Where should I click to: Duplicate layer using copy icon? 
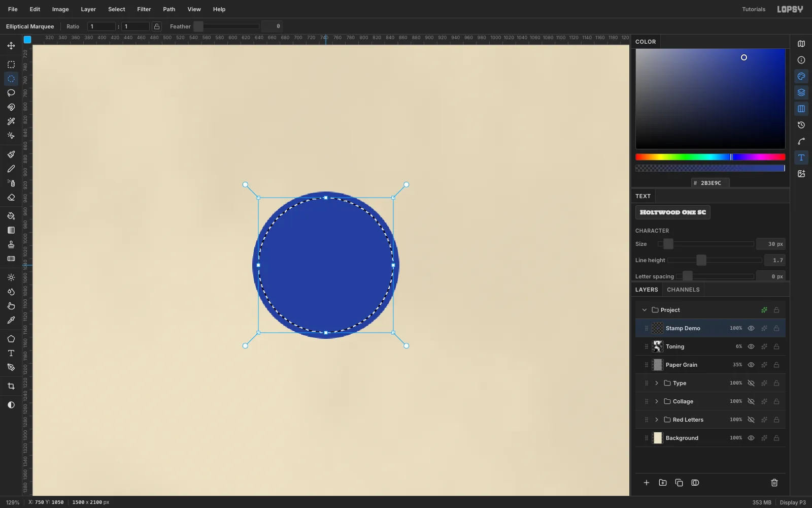(x=679, y=483)
